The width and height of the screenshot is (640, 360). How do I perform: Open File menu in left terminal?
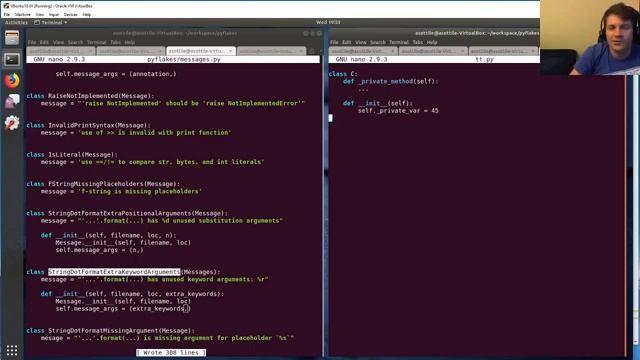tap(32, 42)
